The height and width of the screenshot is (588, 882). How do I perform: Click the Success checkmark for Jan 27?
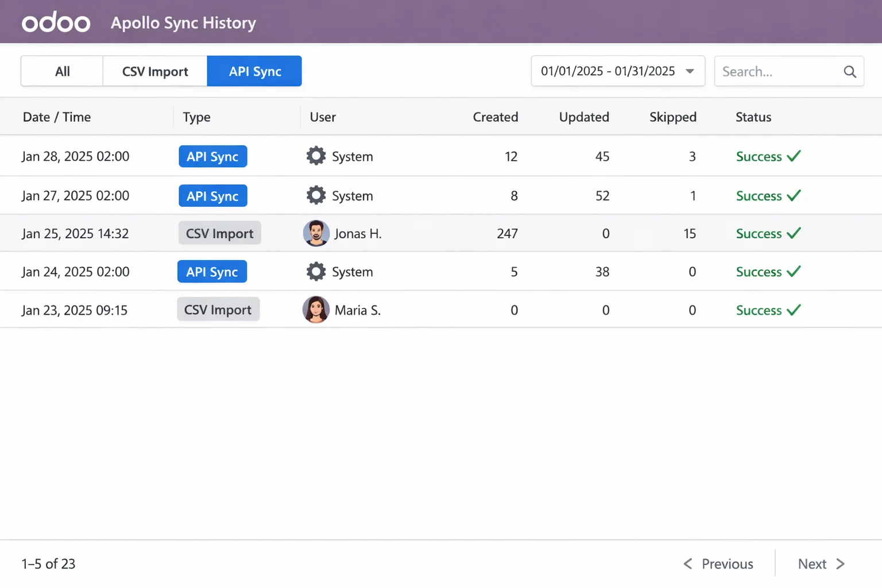[x=794, y=195]
